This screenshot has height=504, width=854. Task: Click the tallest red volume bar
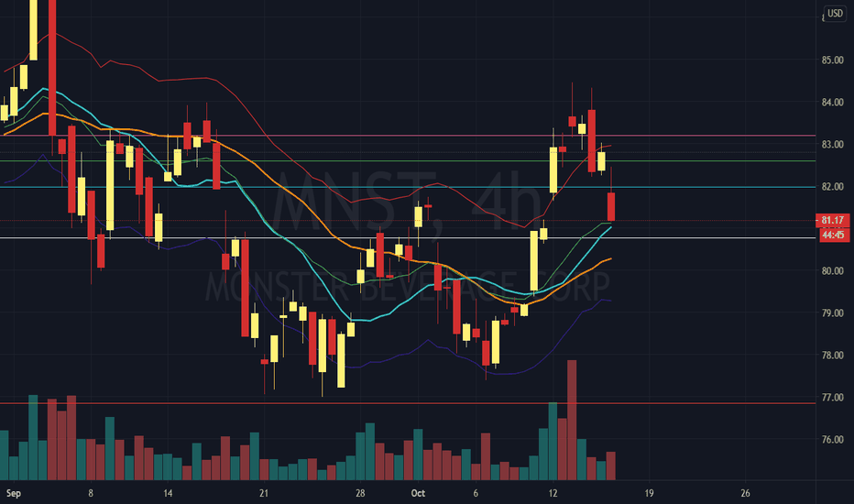coord(572,420)
